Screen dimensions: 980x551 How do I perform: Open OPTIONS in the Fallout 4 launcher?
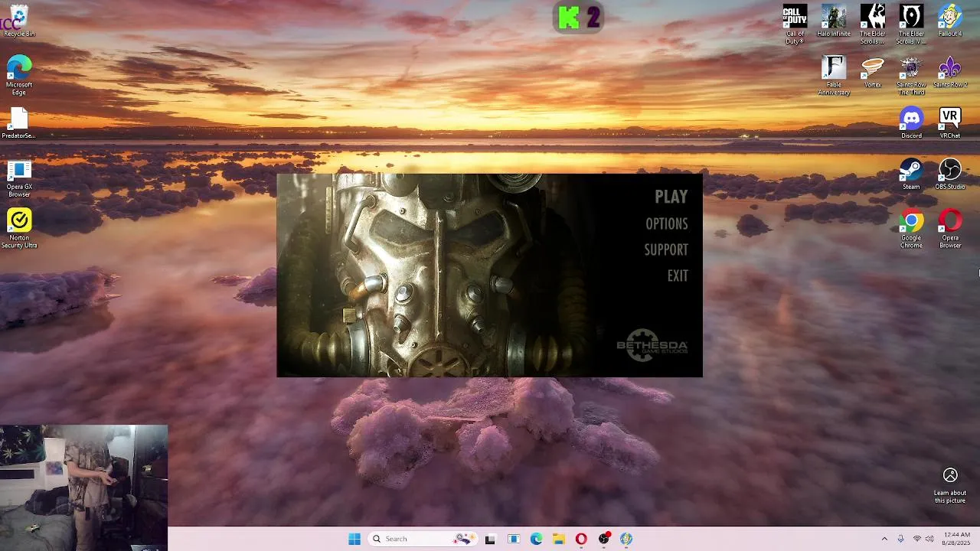(x=666, y=223)
